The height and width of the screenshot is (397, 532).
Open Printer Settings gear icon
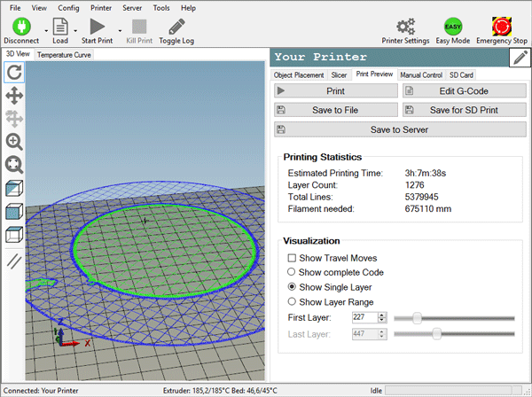pos(405,26)
